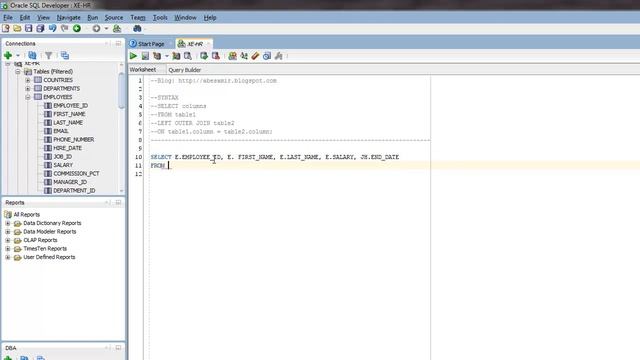Select the HIRE_DATE column in tree
The height and width of the screenshot is (360, 640).
click(67, 148)
